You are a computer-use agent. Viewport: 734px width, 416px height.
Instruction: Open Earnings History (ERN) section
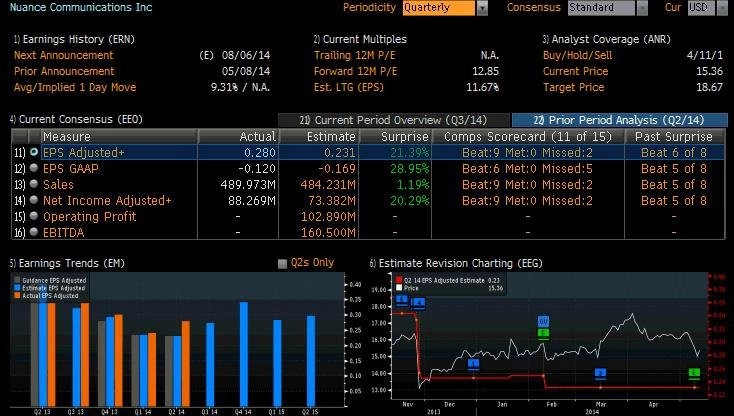click(x=74, y=39)
